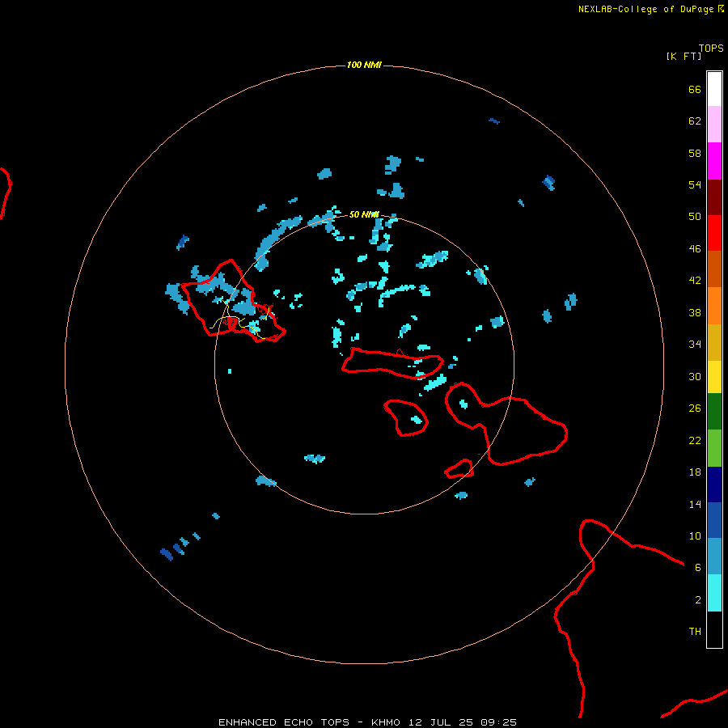Click the 58 legend value label
The width and height of the screenshot is (728, 728).
(x=695, y=153)
